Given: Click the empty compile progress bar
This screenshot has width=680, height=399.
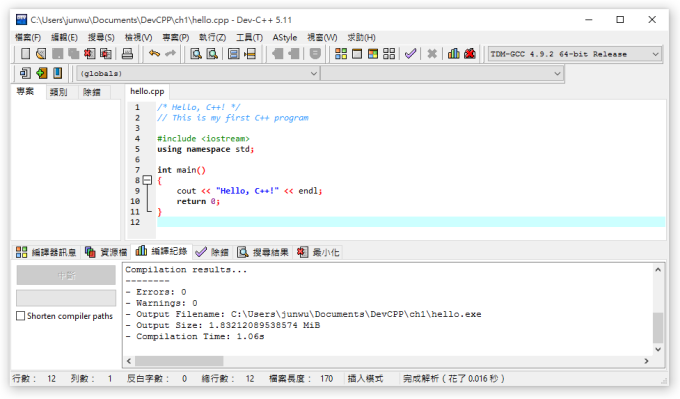Looking at the screenshot, I should tap(66, 298).
